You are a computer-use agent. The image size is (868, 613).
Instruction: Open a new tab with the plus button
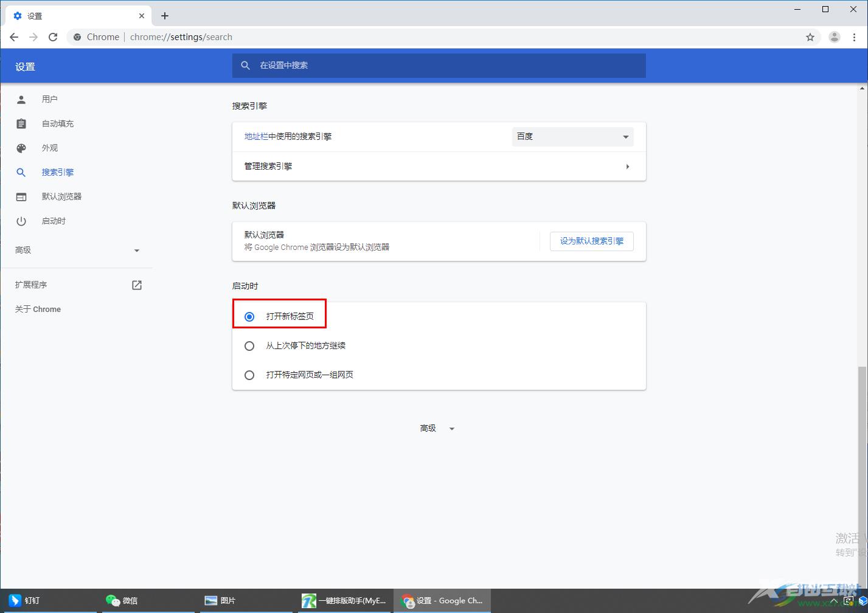[x=165, y=16]
